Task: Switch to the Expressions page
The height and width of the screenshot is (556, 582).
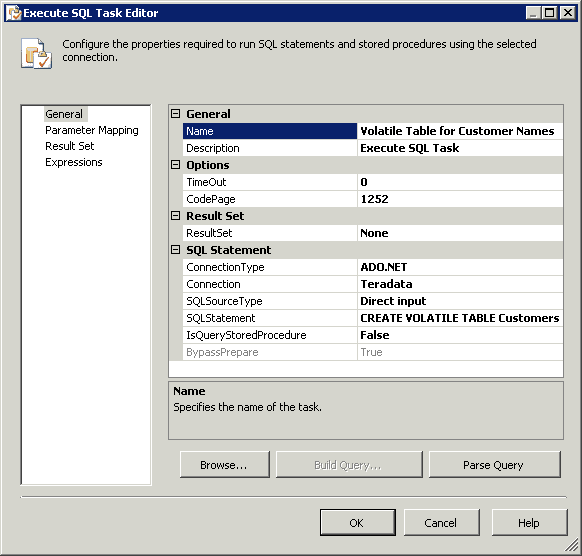Action: click(74, 162)
